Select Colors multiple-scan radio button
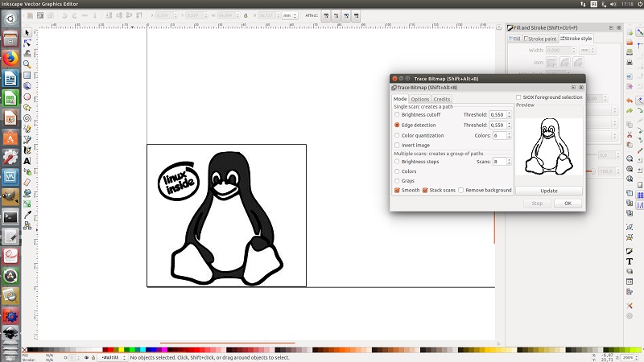The image size is (644, 362). [397, 171]
